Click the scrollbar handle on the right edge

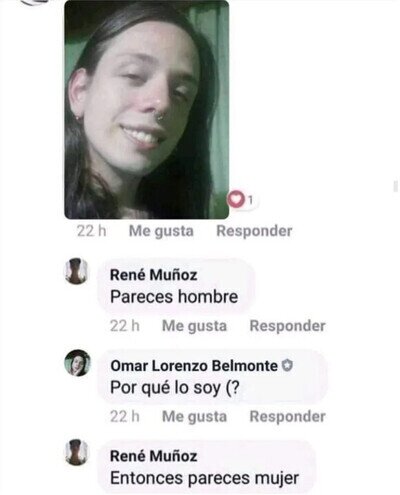click(x=395, y=186)
